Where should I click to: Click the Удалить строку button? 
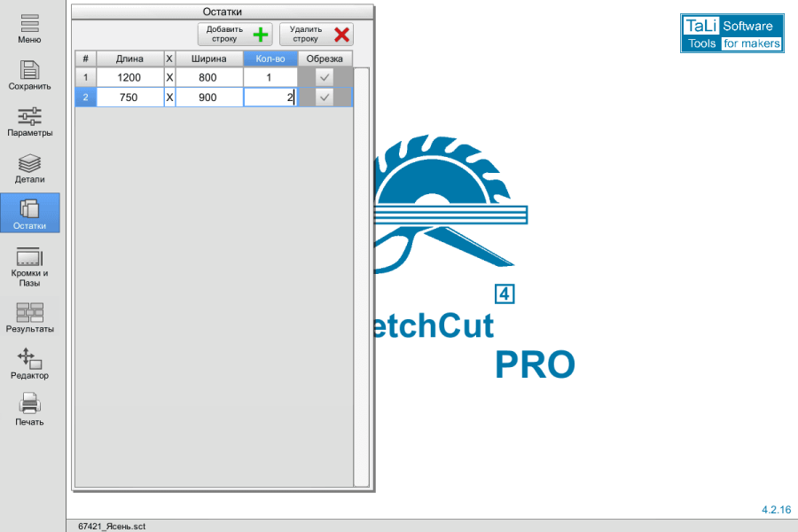316,34
